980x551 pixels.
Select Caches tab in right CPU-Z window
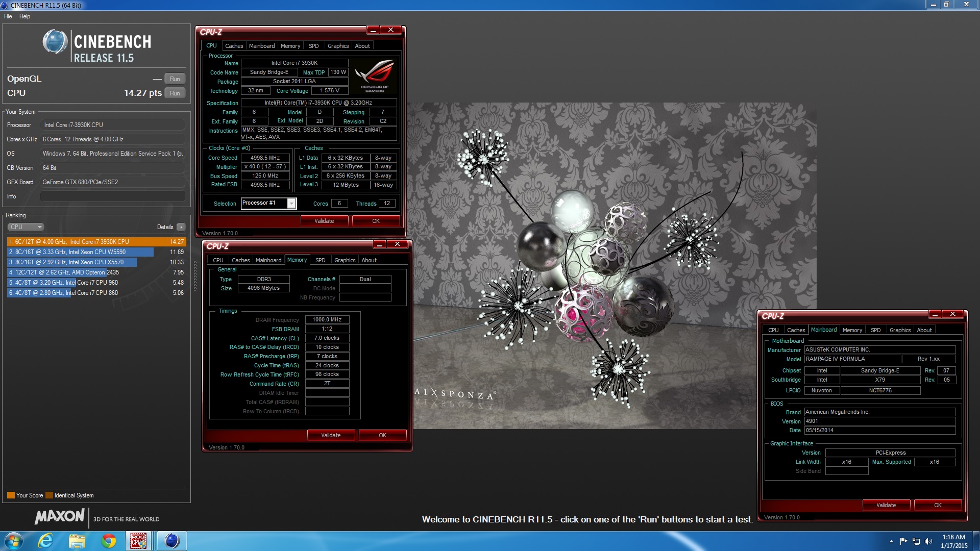(796, 330)
